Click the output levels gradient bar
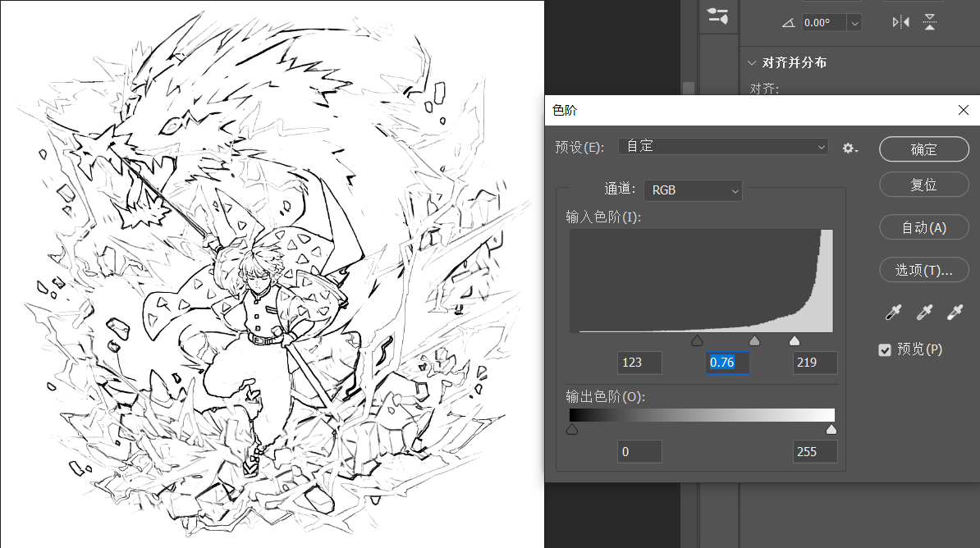This screenshot has height=548, width=980. click(702, 415)
